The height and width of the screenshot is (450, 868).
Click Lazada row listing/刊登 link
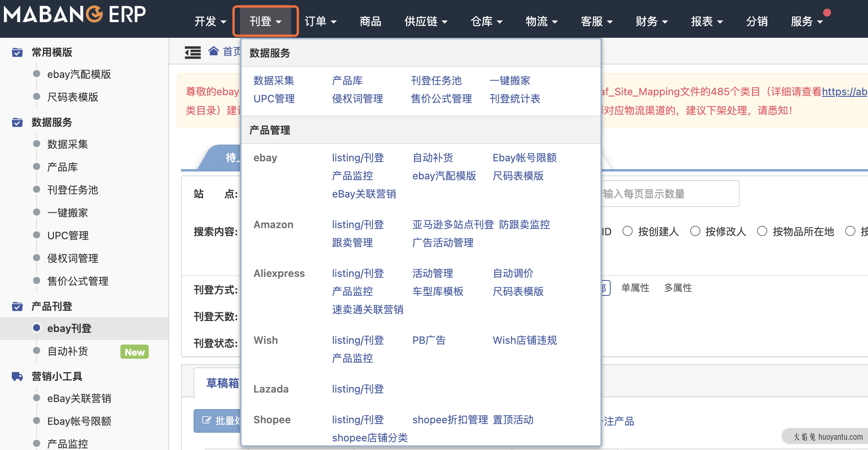(x=358, y=389)
